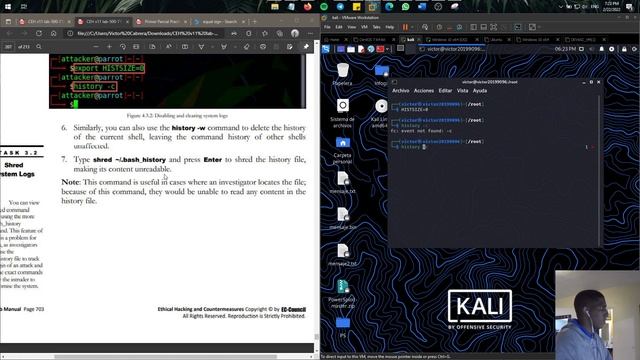The width and height of the screenshot is (640, 360).
Task: Open the VMware Help menu
Action: (390, 27)
